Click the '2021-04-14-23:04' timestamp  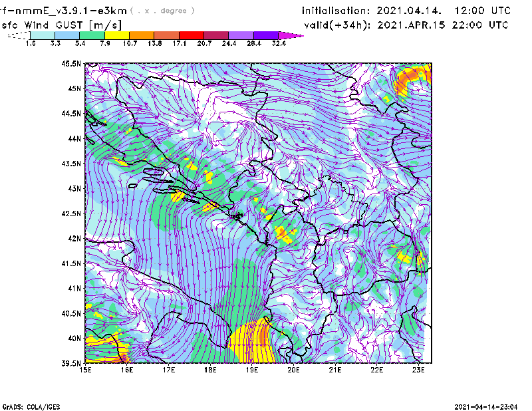486,407
